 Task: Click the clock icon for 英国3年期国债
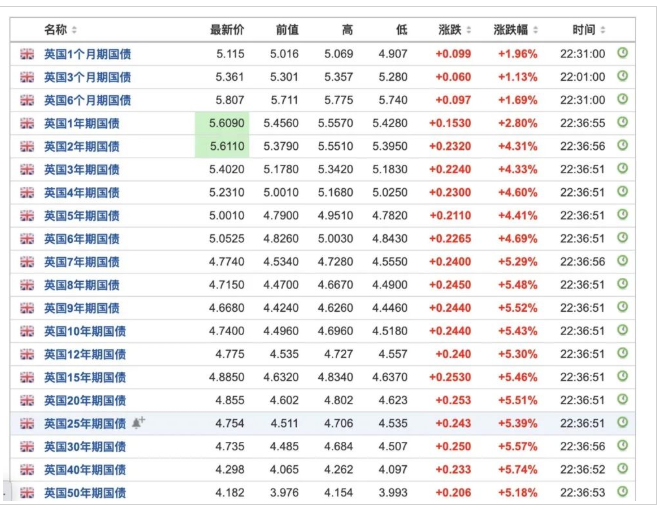pyautogui.click(x=622, y=169)
